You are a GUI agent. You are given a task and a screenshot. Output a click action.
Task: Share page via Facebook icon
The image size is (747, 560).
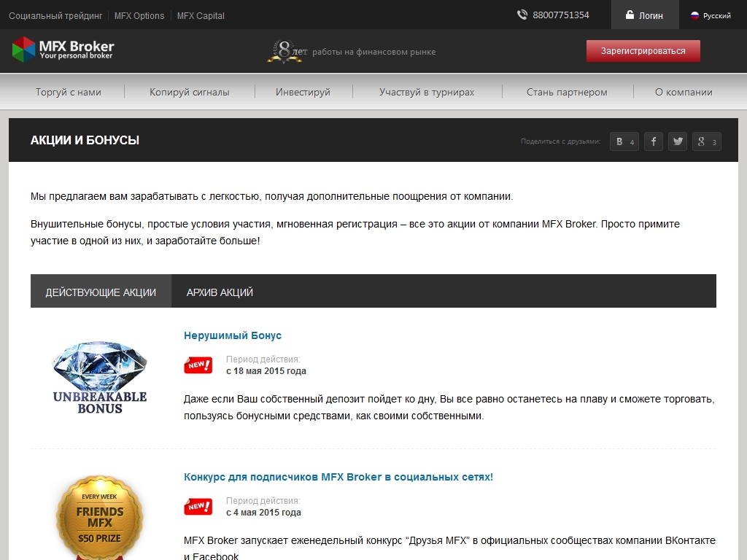pos(653,141)
